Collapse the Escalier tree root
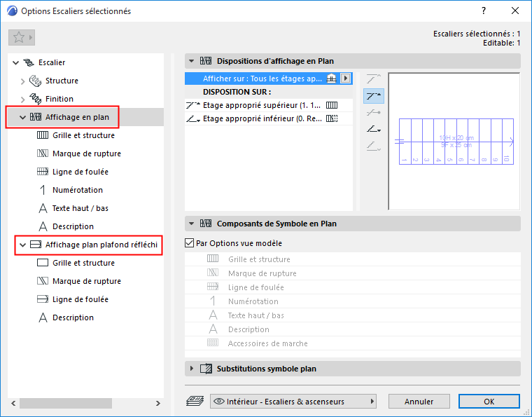Viewport: 532px width, 417px height. coord(15,62)
